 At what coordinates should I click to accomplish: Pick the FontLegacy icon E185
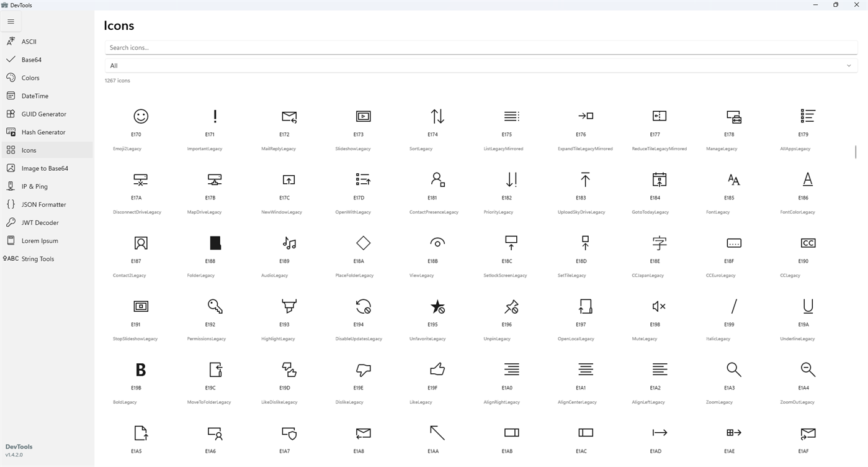[x=734, y=179]
